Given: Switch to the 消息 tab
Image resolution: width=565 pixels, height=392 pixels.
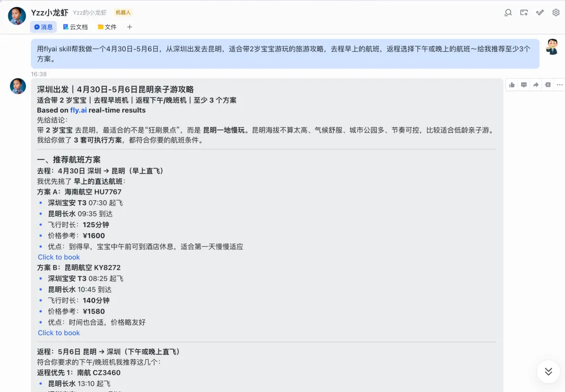Looking at the screenshot, I should pos(43,27).
